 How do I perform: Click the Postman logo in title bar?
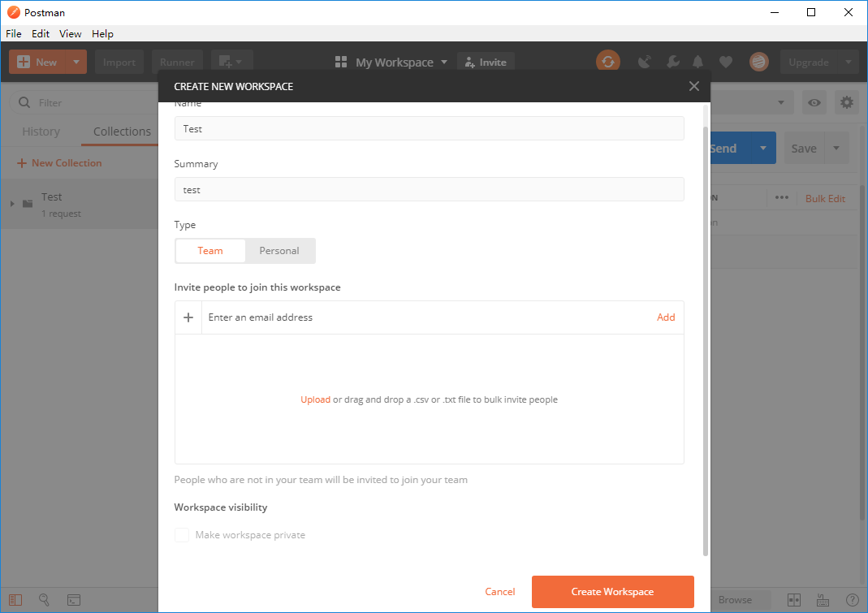coord(13,12)
